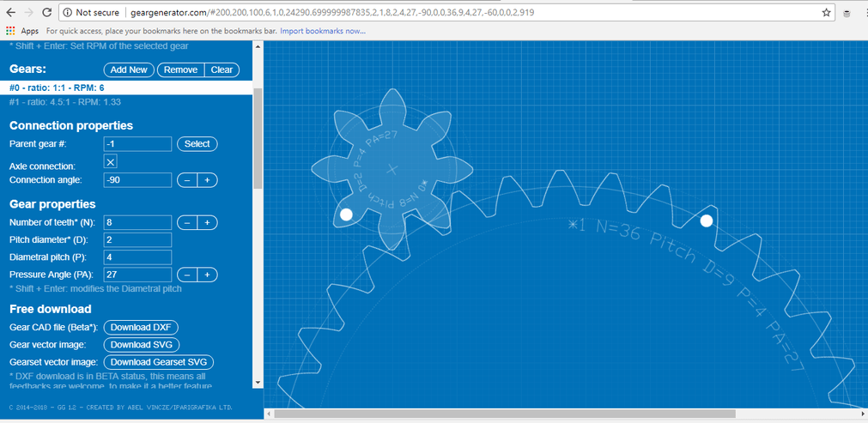Viewport: 868px width, 423px height.
Task: Clear all gears
Action: 222,69
